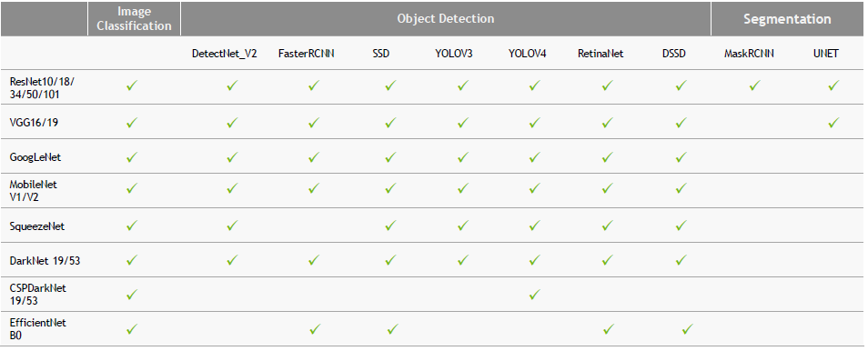Click the EfficientNet B0 checkmark under SSD
868x351 pixels.
coord(392,329)
